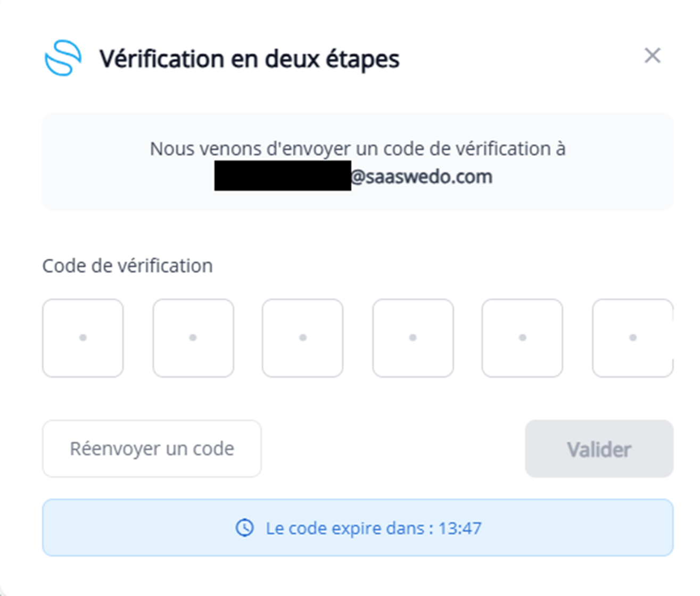
Task: Focus the first verification code box
Action: pyautogui.click(x=83, y=338)
